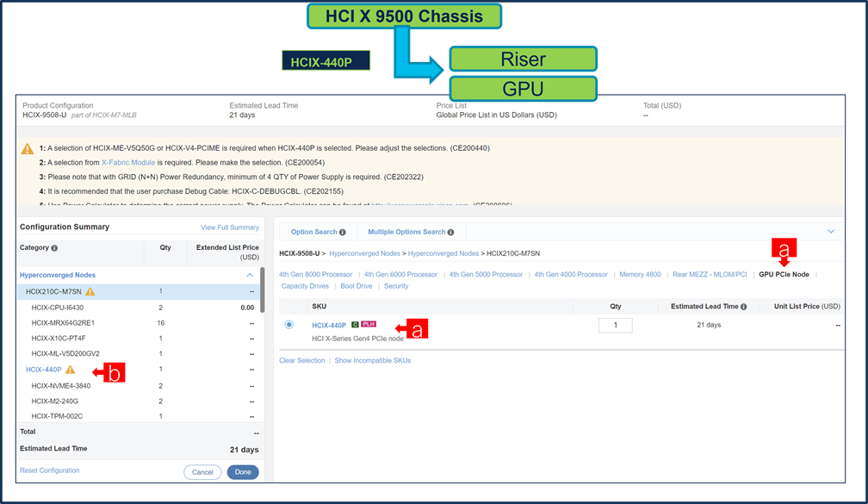868x504 pixels.
Task: Open the Capacity Drives category
Action: [x=305, y=286]
